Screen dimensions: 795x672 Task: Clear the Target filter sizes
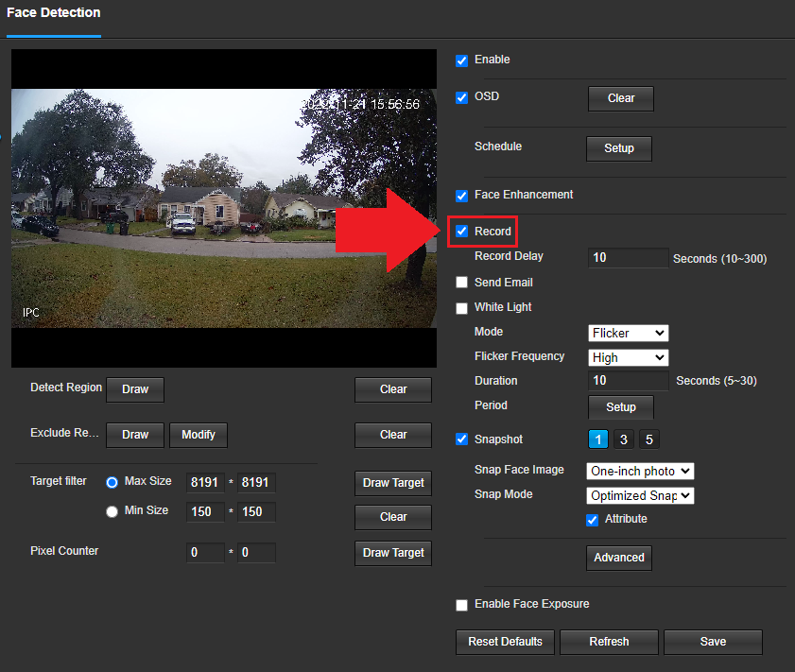click(393, 517)
